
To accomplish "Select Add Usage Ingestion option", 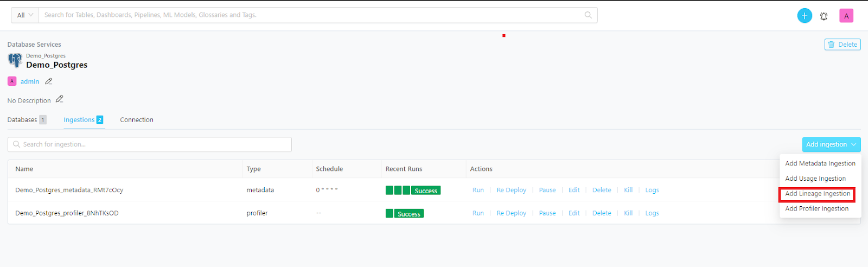I will [x=815, y=179].
